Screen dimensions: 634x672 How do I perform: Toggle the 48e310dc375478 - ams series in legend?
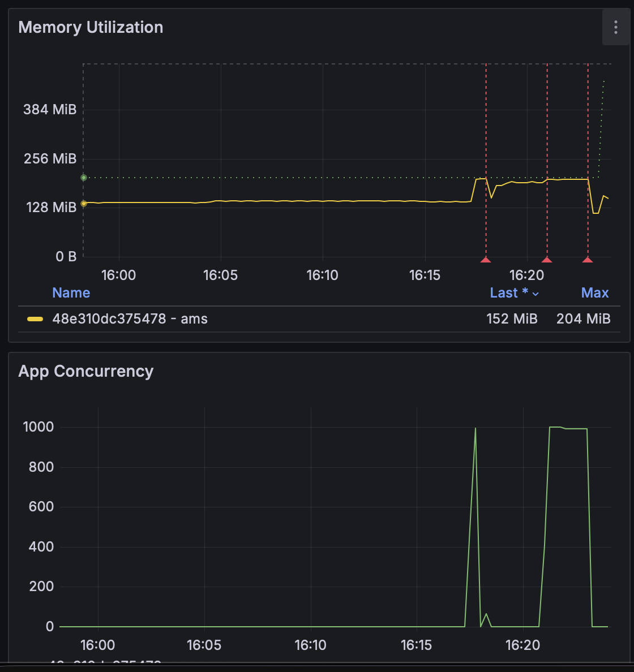coord(130,319)
